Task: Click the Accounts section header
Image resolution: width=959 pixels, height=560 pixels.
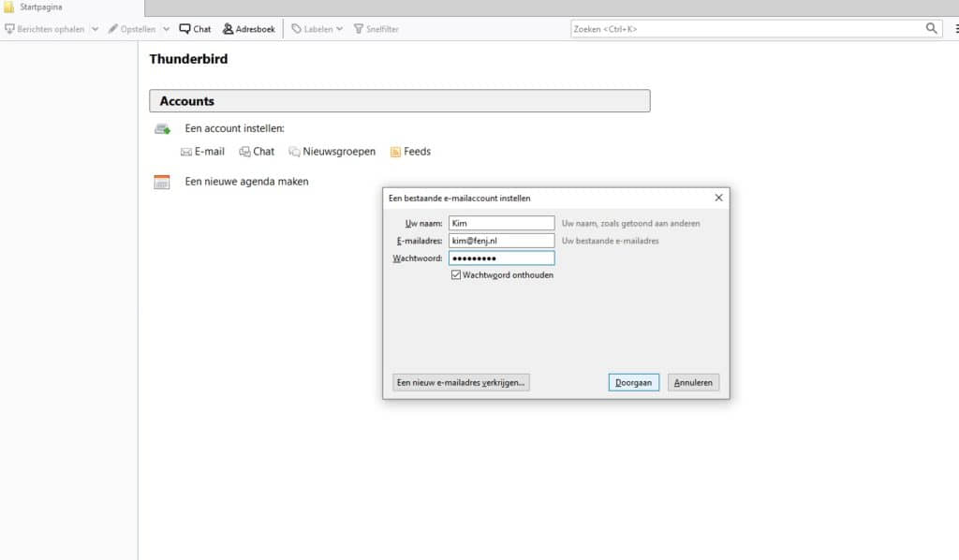Action: pos(399,101)
